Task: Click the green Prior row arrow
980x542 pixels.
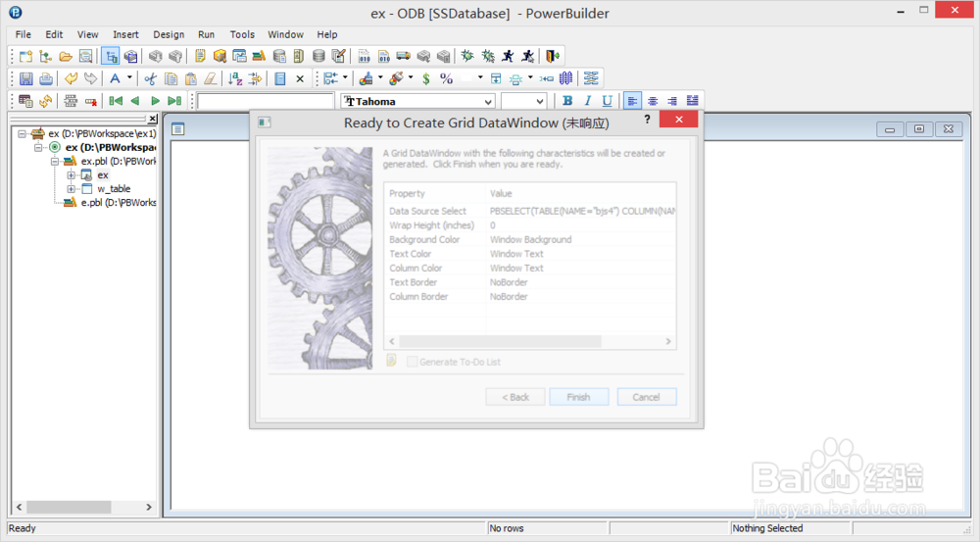Action: tap(135, 101)
